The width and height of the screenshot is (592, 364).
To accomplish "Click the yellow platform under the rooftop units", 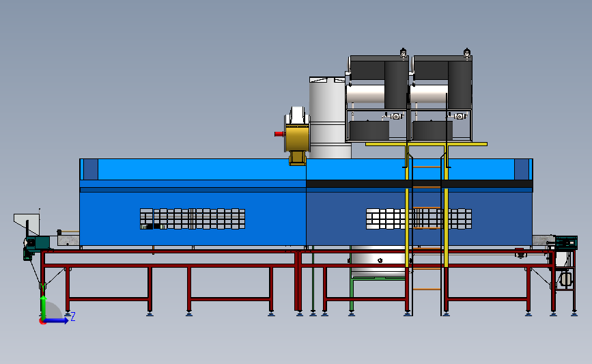I will pyautogui.click(x=426, y=144).
